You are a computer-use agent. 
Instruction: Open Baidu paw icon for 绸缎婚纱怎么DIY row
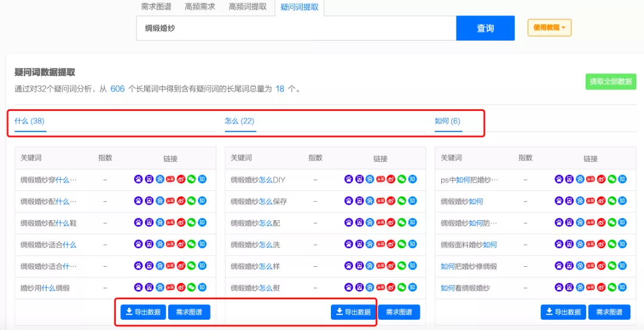pos(348,180)
